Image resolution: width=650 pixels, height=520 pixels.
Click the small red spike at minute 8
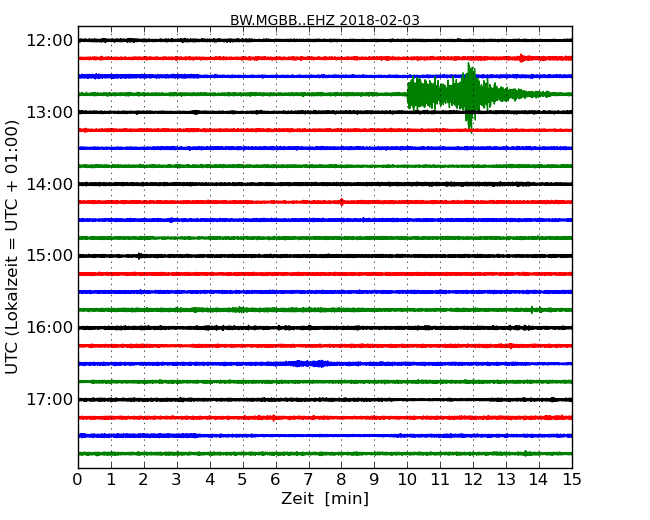(x=342, y=202)
